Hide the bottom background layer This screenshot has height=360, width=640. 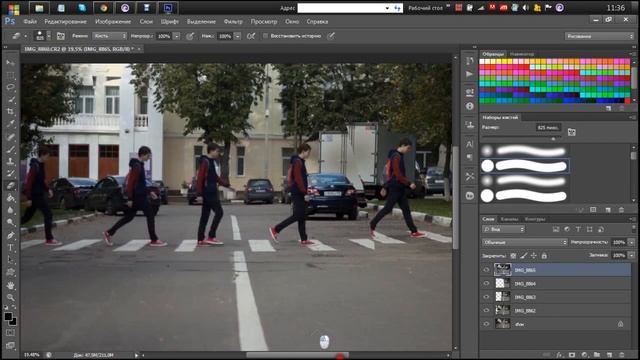click(486, 324)
